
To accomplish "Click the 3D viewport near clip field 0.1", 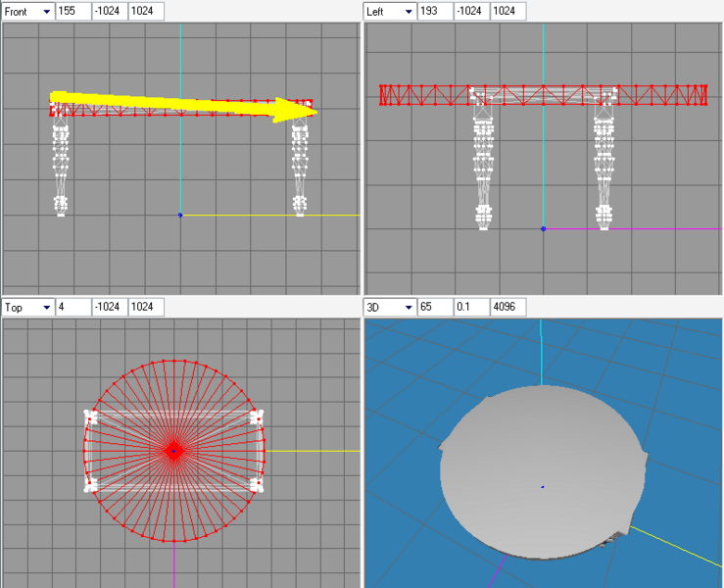I will tap(472, 307).
